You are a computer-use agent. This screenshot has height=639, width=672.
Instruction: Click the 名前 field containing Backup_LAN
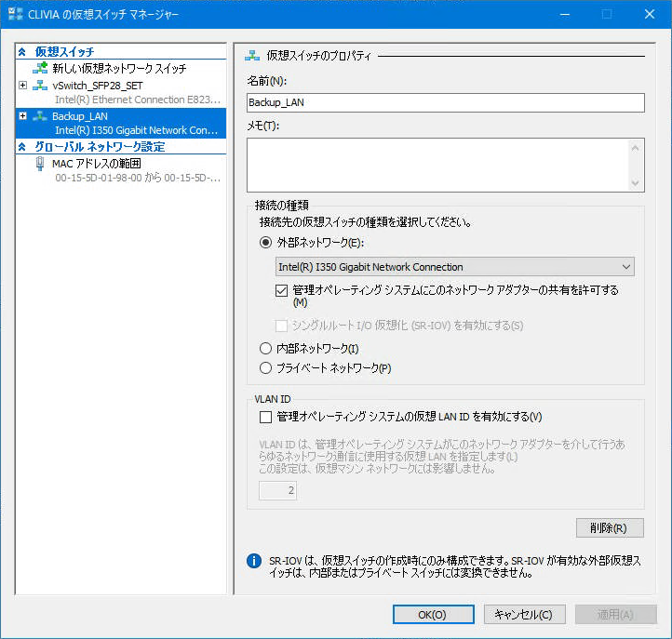[x=445, y=103]
